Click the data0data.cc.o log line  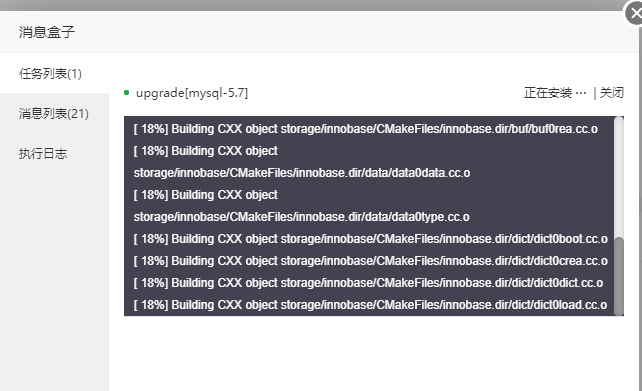(302, 162)
